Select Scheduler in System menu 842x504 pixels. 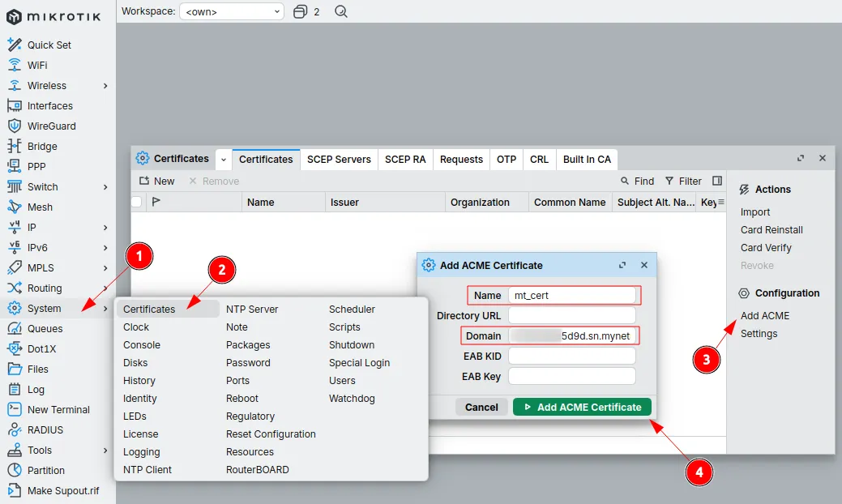[x=352, y=310]
